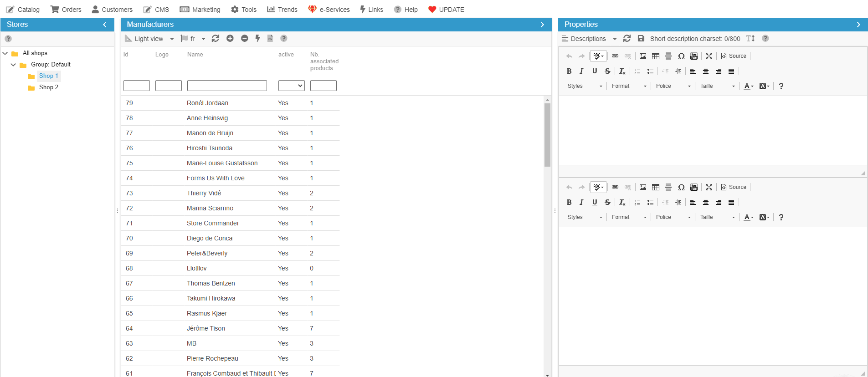
Task: Save descriptions with the floppy disk icon
Action: tap(641, 39)
